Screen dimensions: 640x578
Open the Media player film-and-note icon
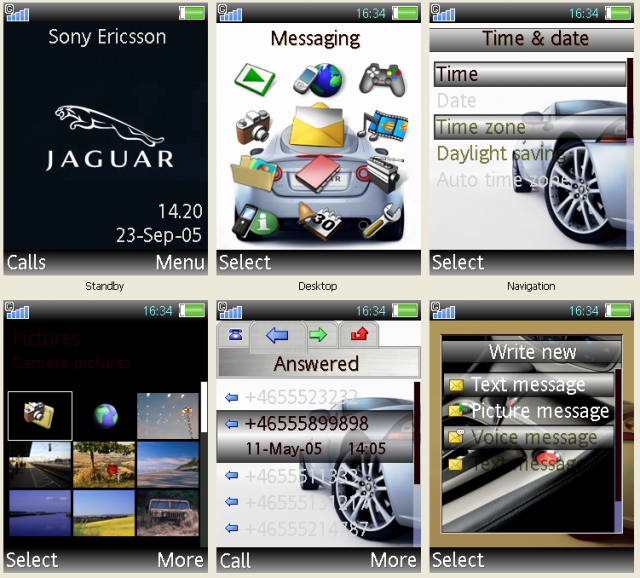382,126
